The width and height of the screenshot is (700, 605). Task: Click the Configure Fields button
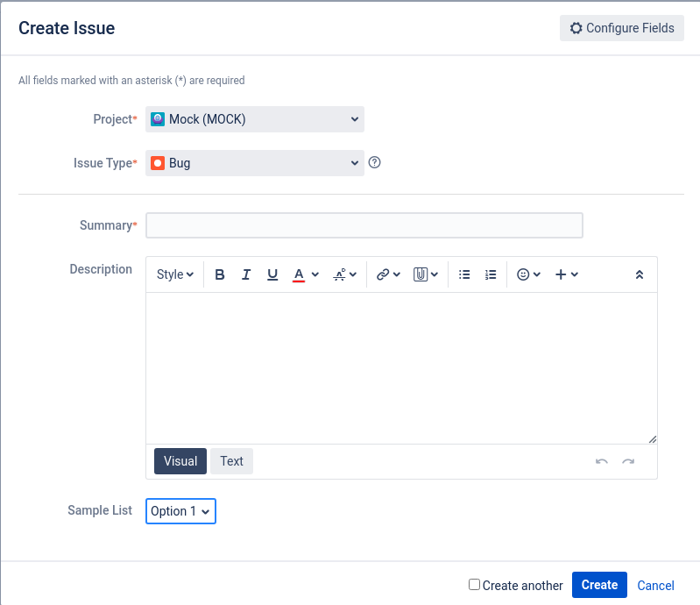[622, 28]
